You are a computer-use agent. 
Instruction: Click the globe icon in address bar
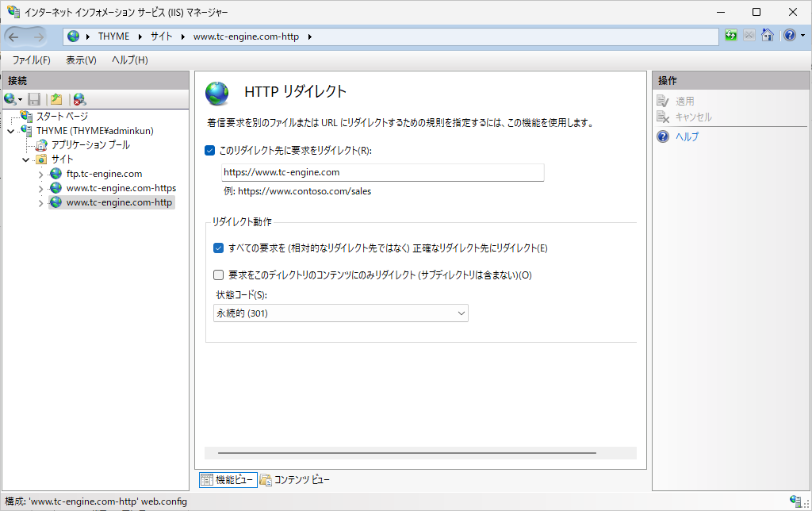point(74,36)
